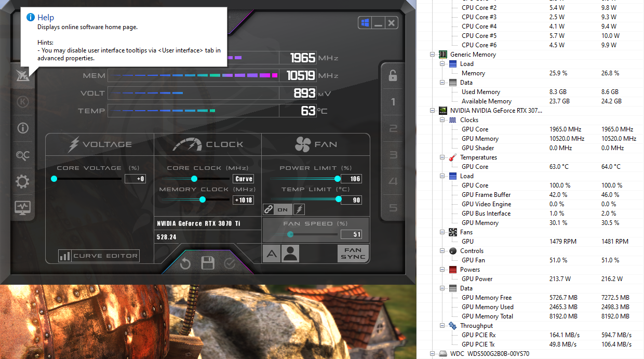Start the OC Scanner from sidebar

[x=23, y=155]
